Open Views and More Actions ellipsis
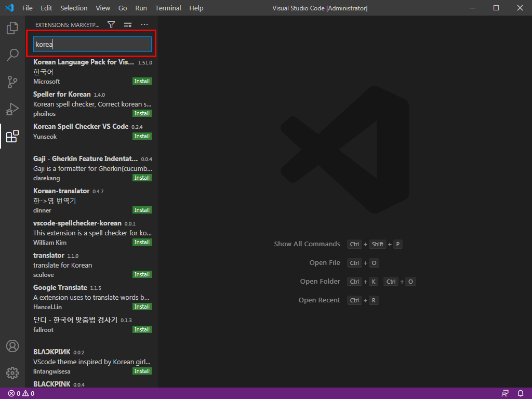 [x=144, y=24]
